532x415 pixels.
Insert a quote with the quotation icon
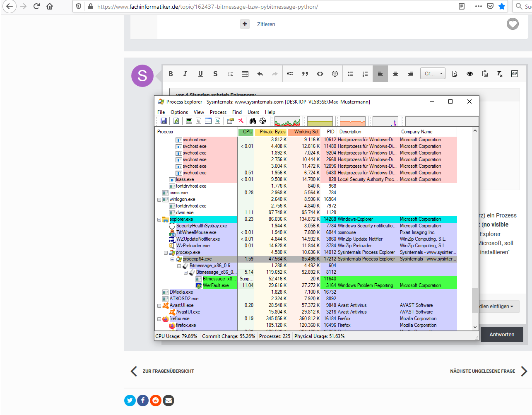click(x=305, y=74)
